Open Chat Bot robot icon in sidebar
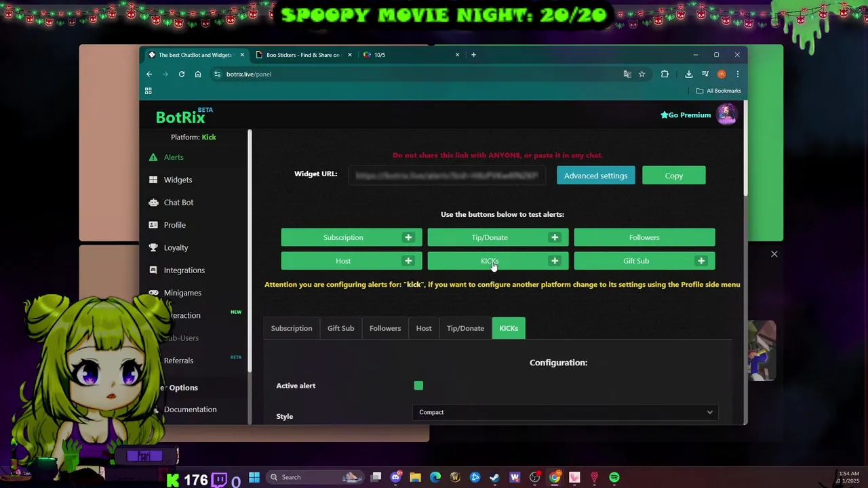868x488 pixels. 153,202
